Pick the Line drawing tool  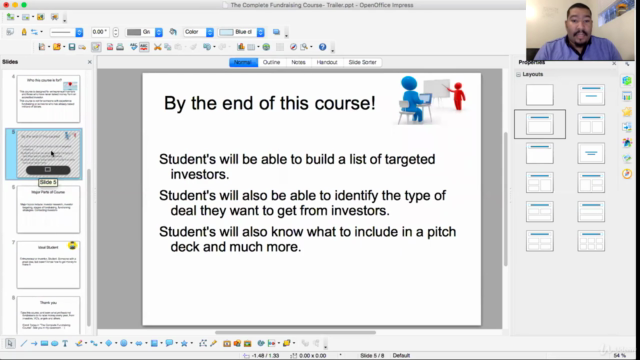coord(24,343)
